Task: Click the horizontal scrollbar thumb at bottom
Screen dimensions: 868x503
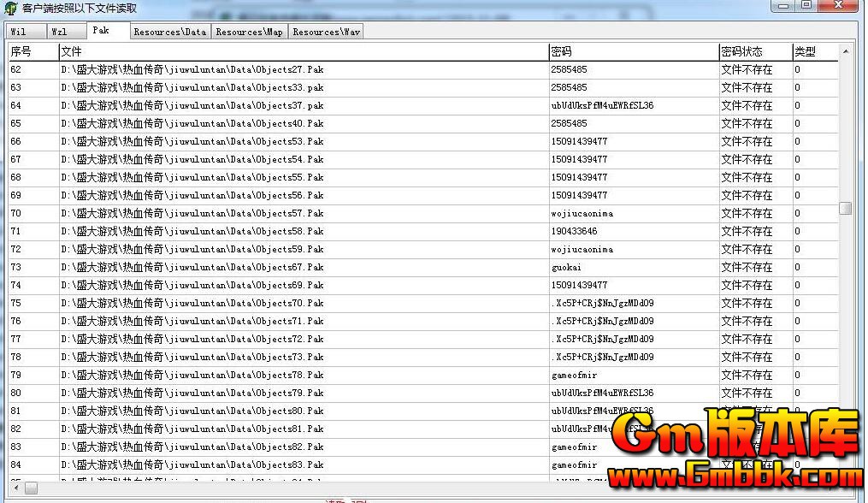Action: [31, 488]
